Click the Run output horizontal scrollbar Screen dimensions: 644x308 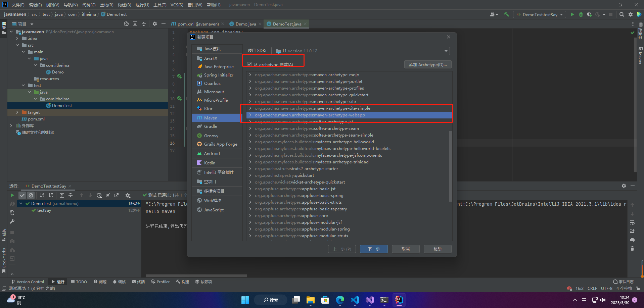(196, 276)
